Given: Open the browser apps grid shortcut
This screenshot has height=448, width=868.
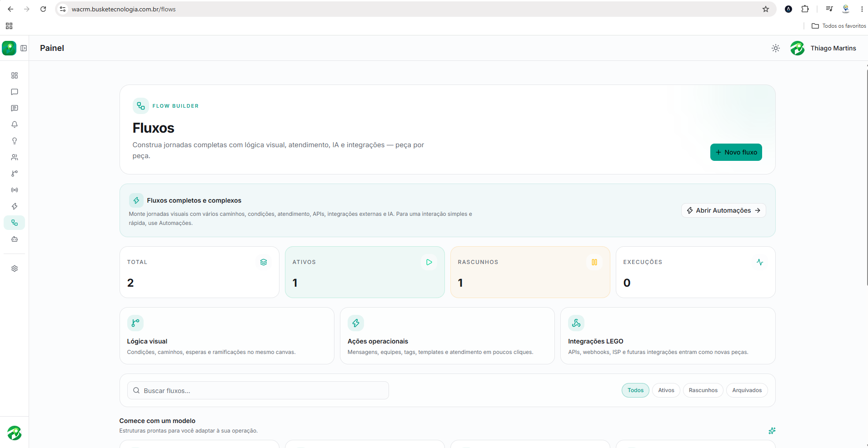Looking at the screenshot, I should pos(9,26).
